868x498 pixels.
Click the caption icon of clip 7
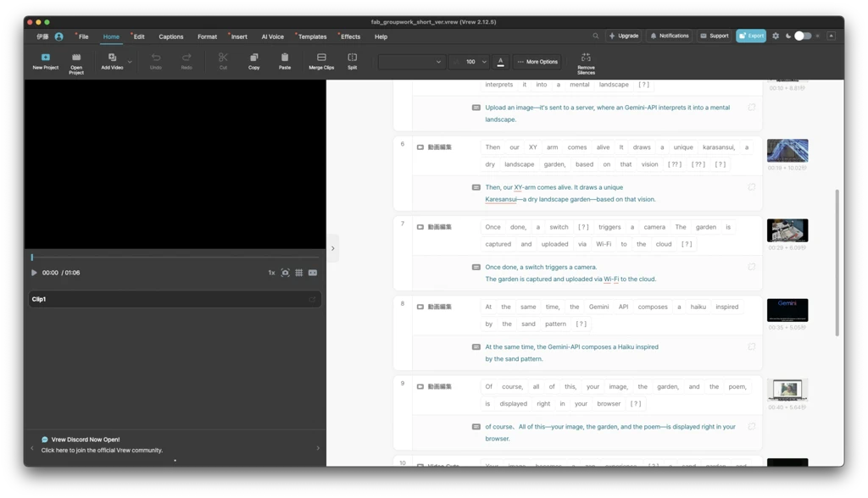[x=476, y=268]
